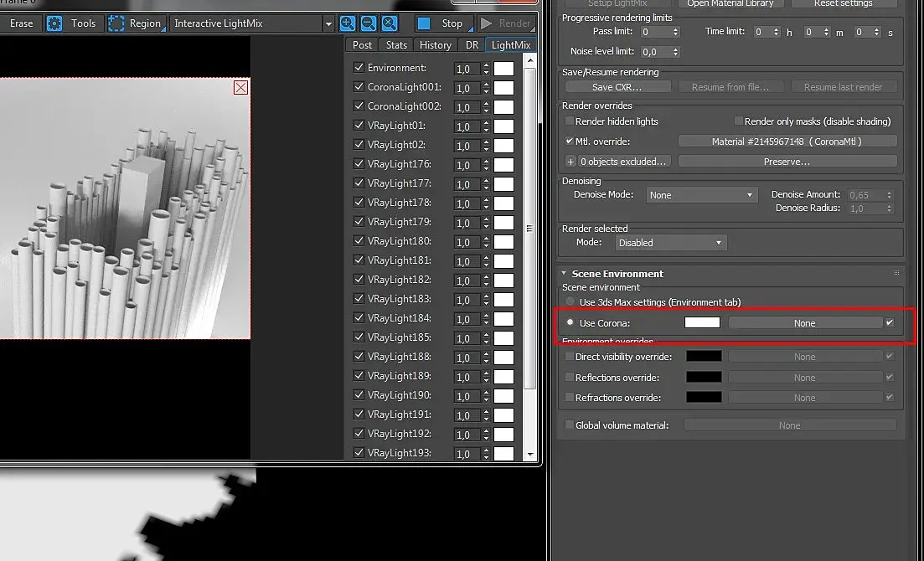
Task: Click Time limit hours spinner arrows
Action: 776,32
